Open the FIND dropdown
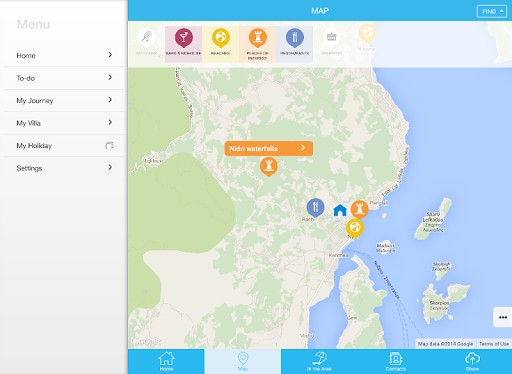Image resolution: width=512 pixels, height=374 pixels. [x=492, y=11]
